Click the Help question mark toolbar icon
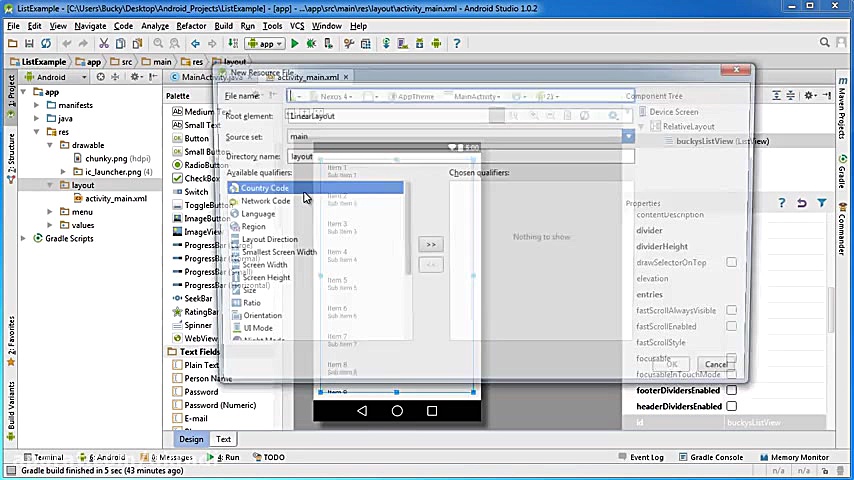 point(457,44)
